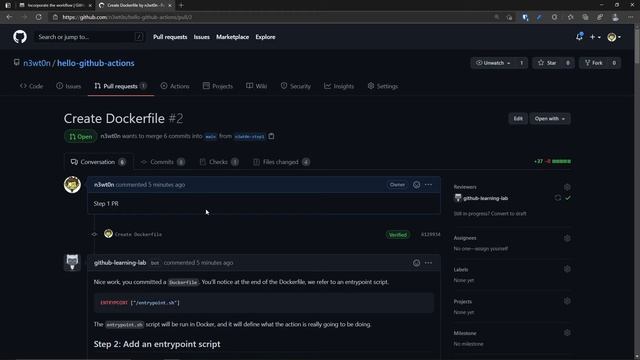Open Marketplace in top navigation
Screen dimensions: 640x360
pos(232,37)
